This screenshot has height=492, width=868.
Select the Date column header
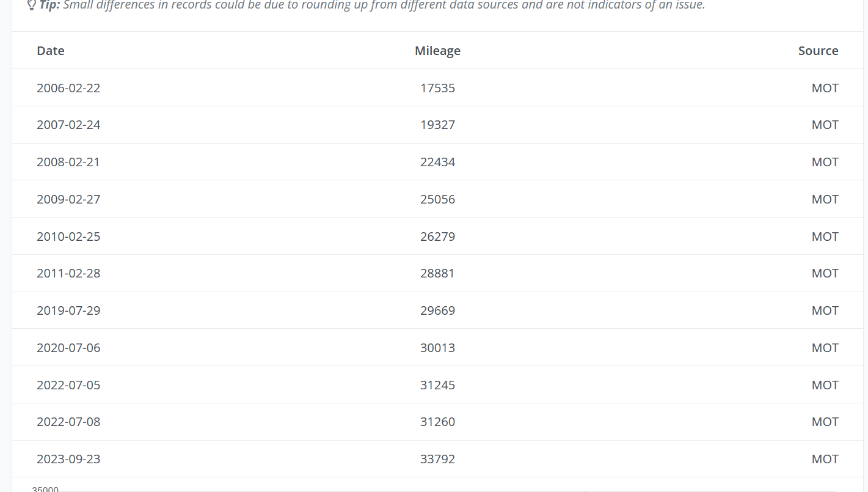51,51
